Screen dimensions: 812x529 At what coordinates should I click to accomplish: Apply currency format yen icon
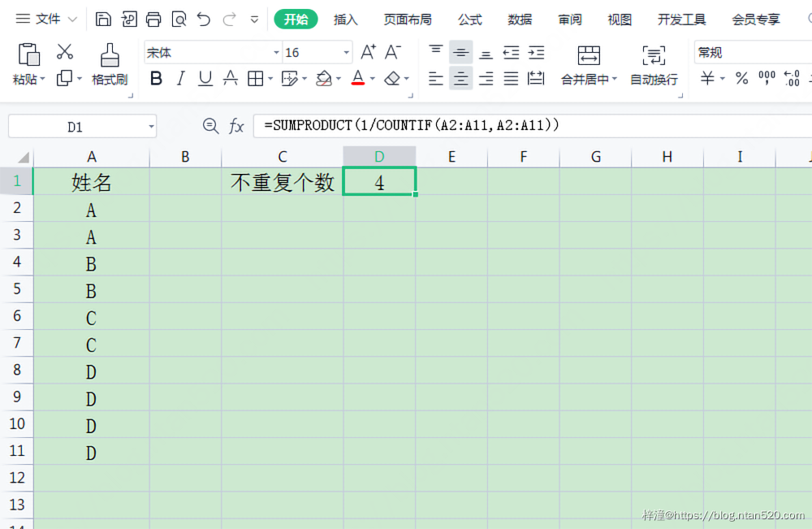[707, 79]
